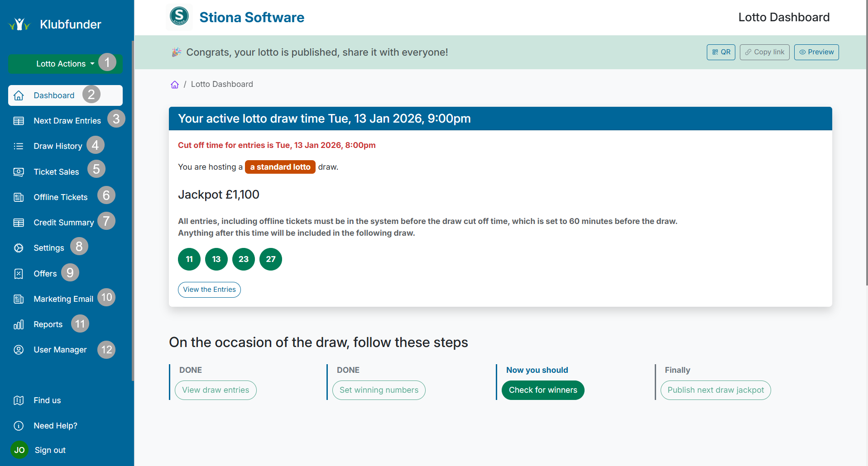Click the Draw History list icon
The height and width of the screenshot is (466, 868).
(x=18, y=146)
